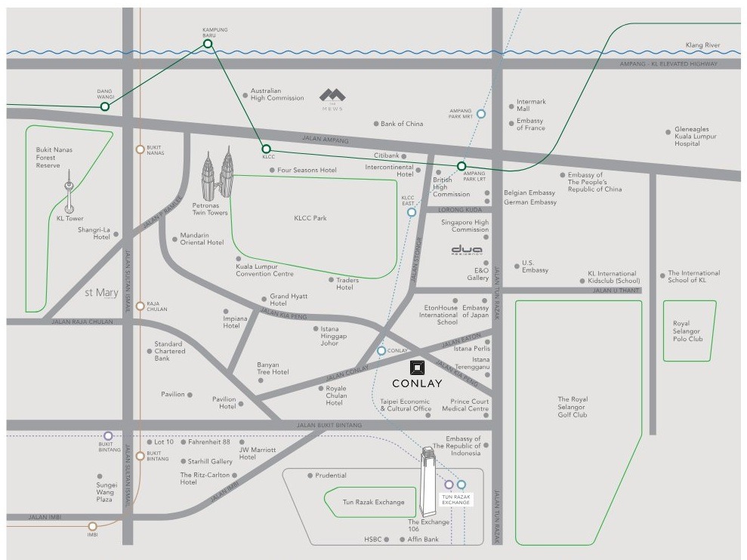The image size is (747, 560).
Task: Click the Jalan Bukit Bintang road label
Action: tap(329, 425)
